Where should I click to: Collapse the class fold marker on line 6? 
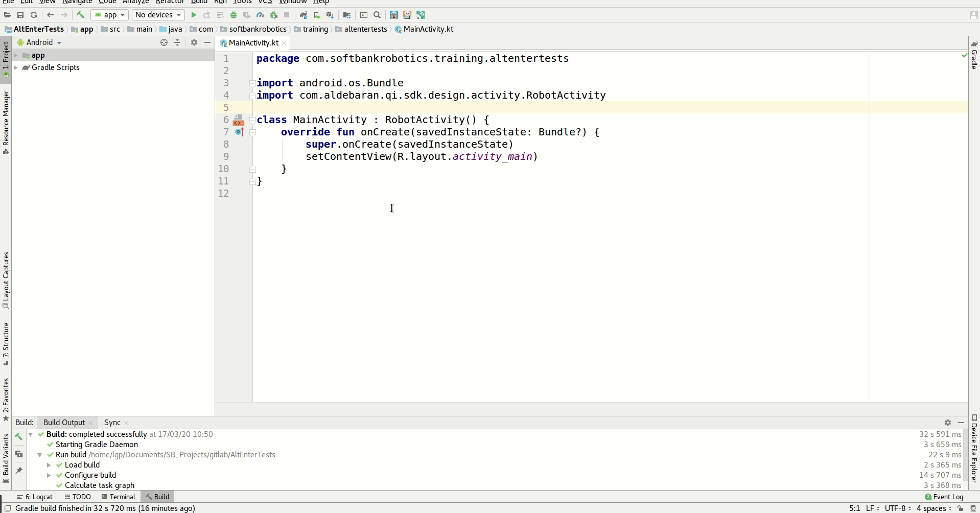[x=252, y=121]
